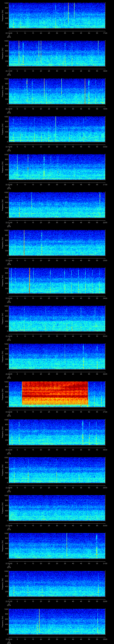Select the spectrogram panel starting at 22:17:00

click(x=57, y=54)
